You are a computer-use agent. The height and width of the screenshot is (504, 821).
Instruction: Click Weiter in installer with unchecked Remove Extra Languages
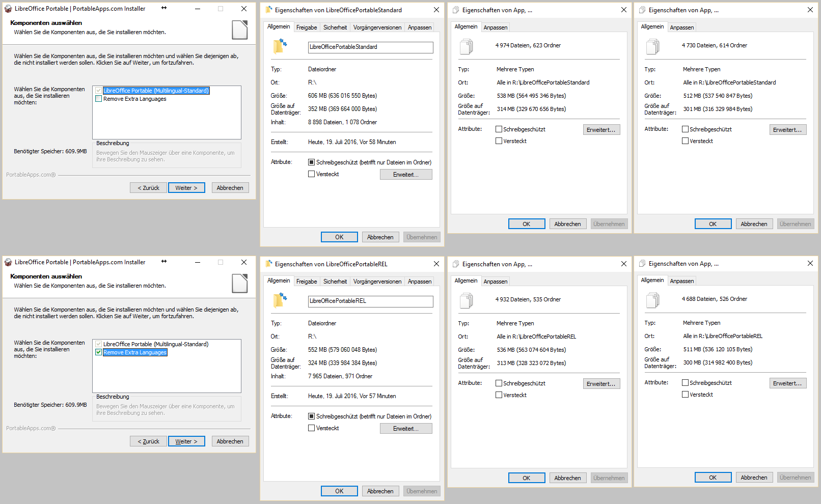(186, 188)
